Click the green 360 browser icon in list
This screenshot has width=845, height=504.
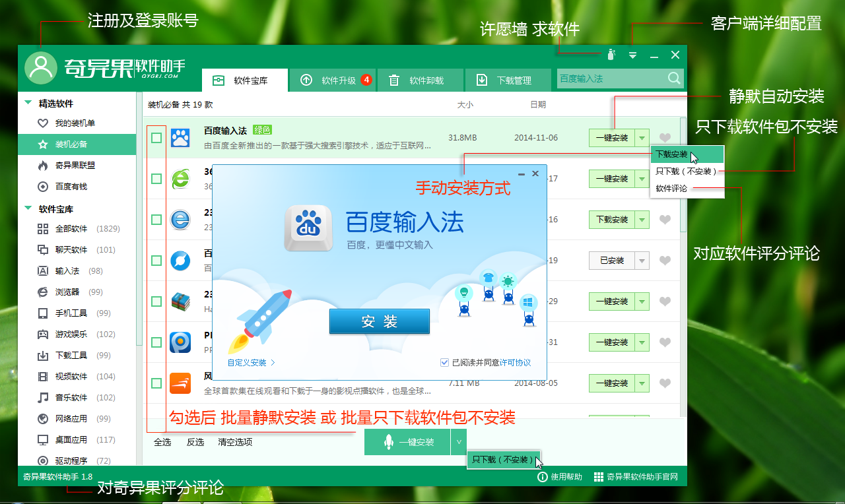[x=180, y=179]
